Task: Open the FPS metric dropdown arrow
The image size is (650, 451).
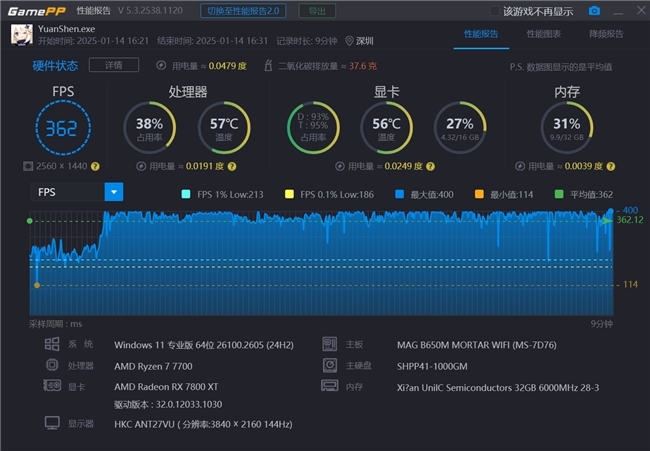Action: (x=114, y=192)
